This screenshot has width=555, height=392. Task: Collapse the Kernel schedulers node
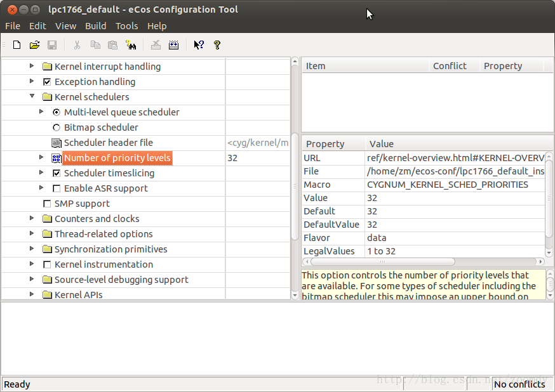click(32, 96)
